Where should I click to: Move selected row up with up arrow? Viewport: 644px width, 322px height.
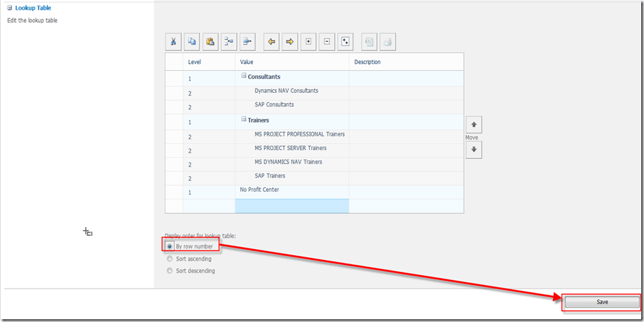[474, 125]
